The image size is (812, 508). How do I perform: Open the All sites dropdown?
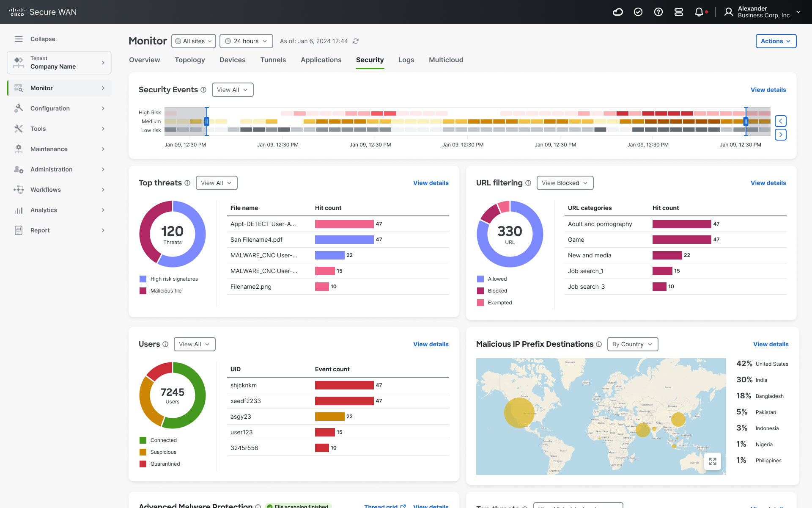[x=194, y=41]
